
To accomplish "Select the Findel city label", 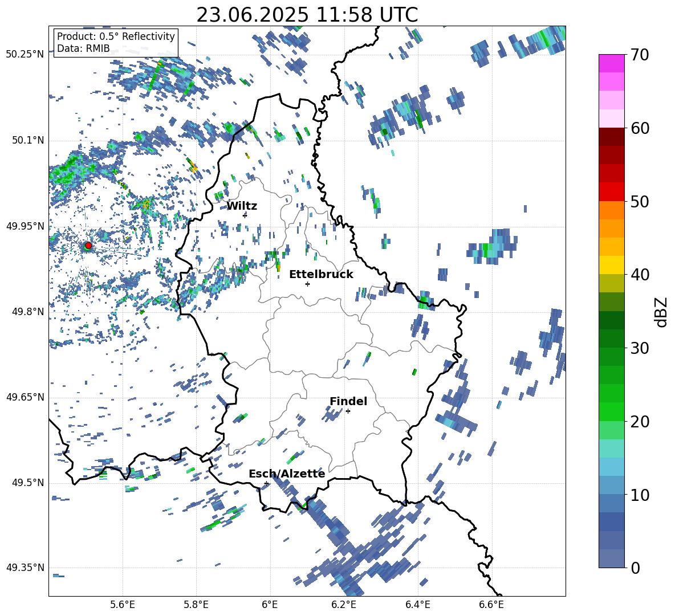I will pyautogui.click(x=348, y=401).
